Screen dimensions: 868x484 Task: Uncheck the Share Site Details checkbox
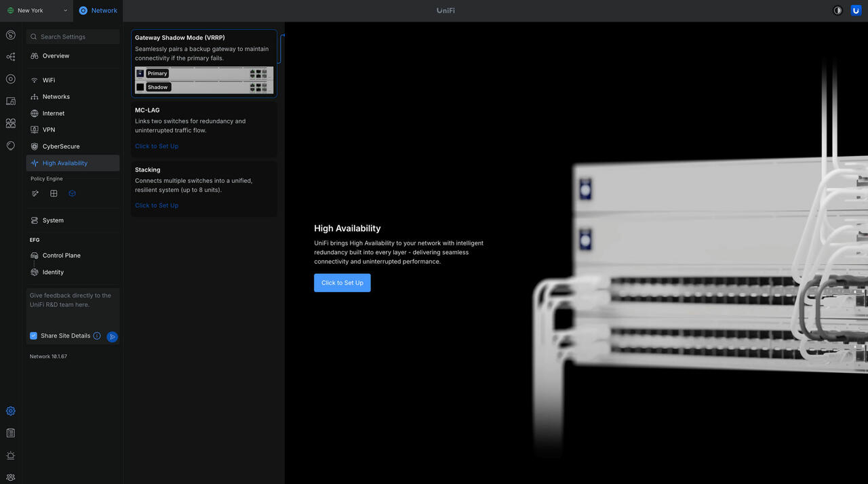click(33, 336)
